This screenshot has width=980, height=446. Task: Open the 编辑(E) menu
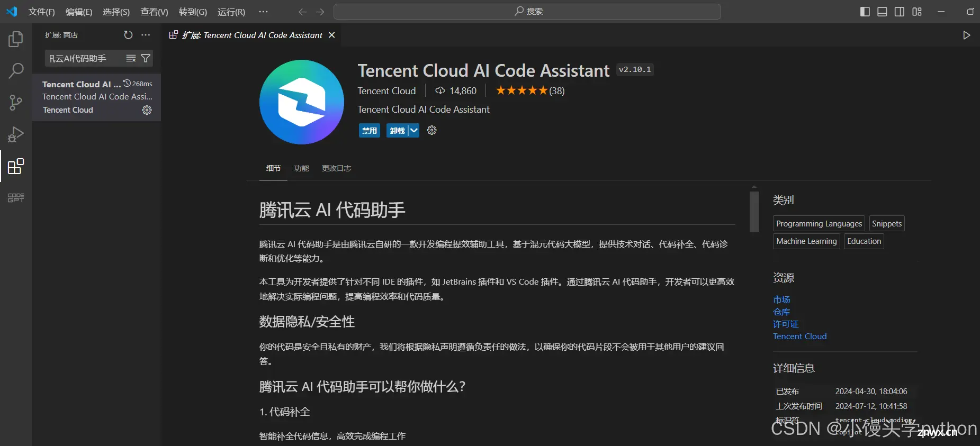coord(79,12)
